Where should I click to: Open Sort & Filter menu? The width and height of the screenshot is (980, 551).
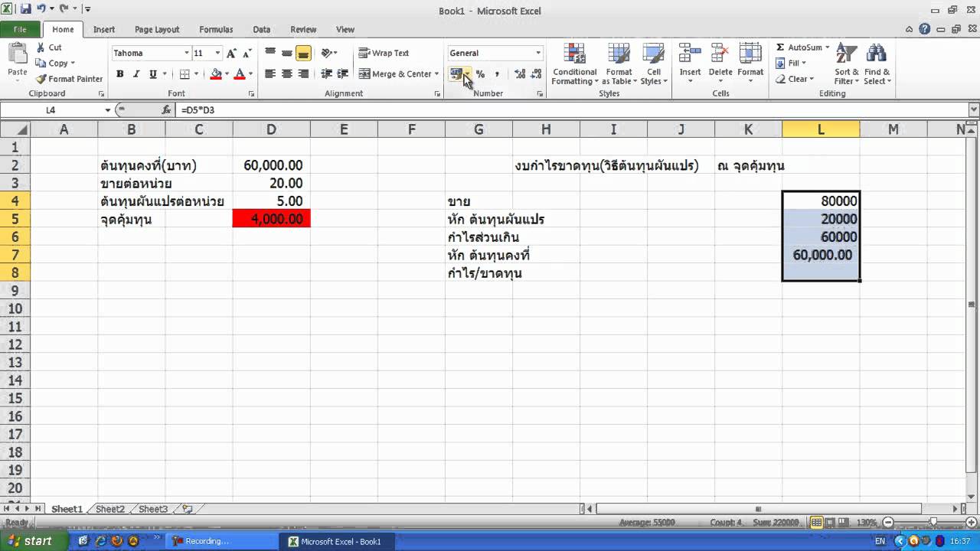tap(846, 64)
